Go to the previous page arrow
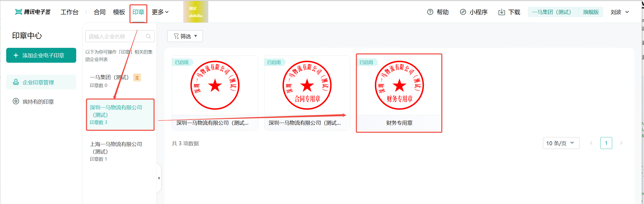The image size is (644, 204). pos(591,143)
